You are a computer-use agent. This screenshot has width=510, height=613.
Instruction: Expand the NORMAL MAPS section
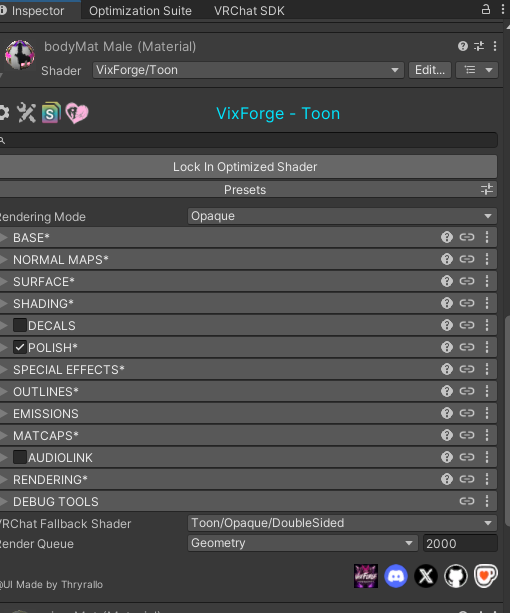pos(4,259)
